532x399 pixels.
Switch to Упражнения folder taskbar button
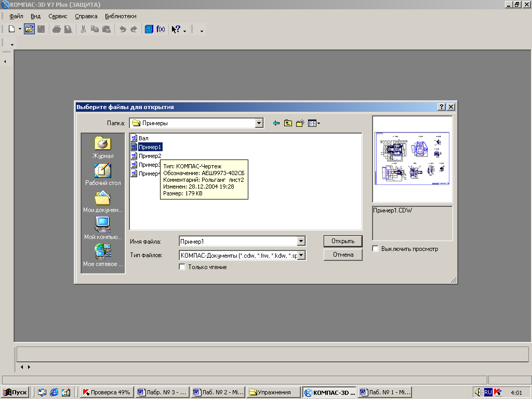pyautogui.click(x=273, y=392)
